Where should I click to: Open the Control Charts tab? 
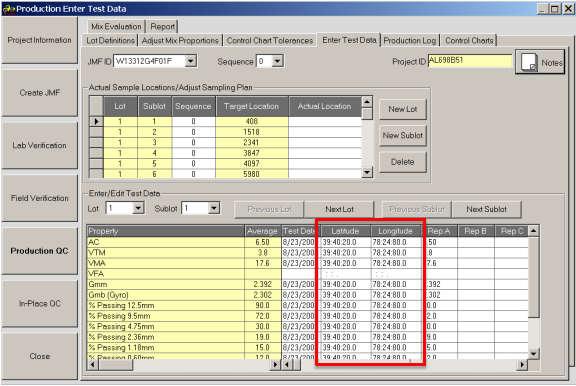tap(469, 40)
